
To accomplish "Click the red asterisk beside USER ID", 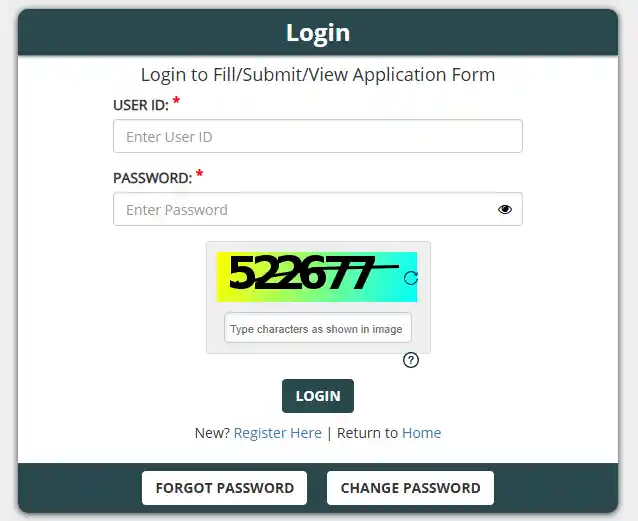I will pos(177,102).
